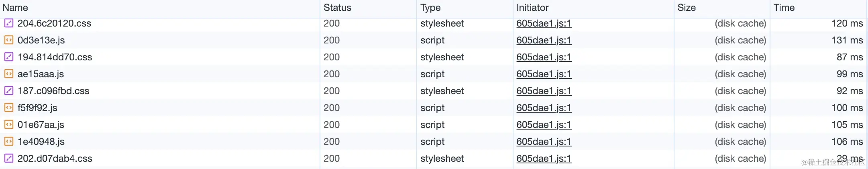This screenshot has height=169, width=868.
Task: Sort requests by the Status column header
Action: [337, 8]
